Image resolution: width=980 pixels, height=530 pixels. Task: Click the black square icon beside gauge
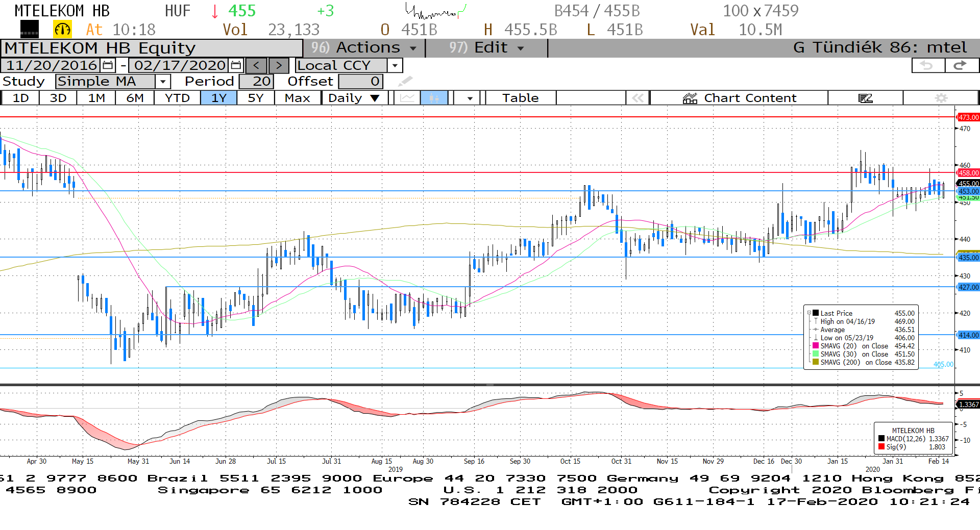pos(29,30)
